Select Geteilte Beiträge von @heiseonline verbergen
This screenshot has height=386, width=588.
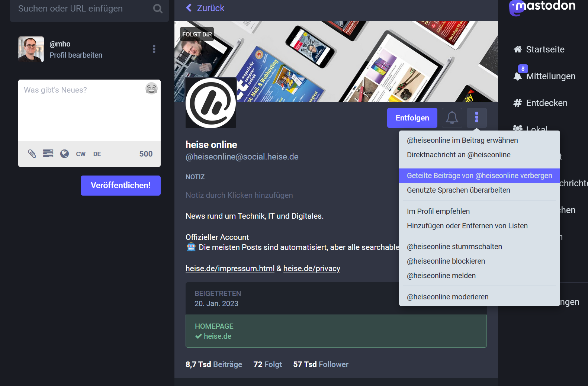tap(479, 176)
